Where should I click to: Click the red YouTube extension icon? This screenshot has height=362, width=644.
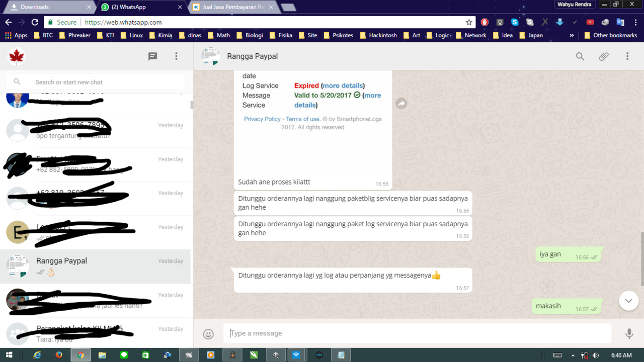click(x=590, y=22)
